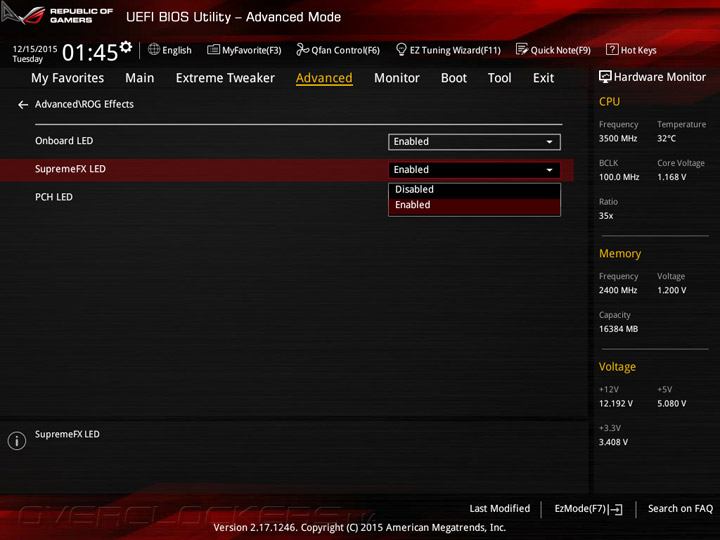This screenshot has height=540, width=720.
Task: Select the Advanced tab
Action: coord(324,78)
